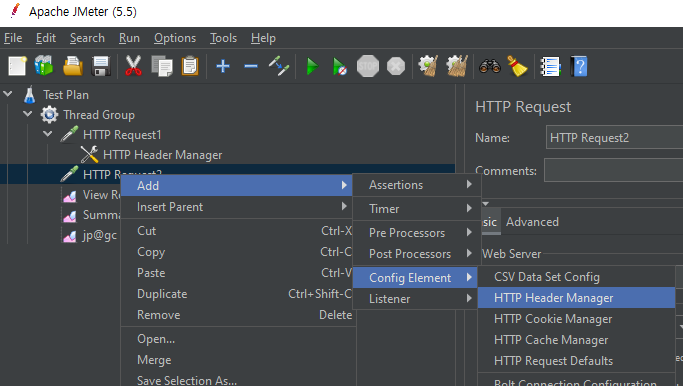Click the Thread Group gear icon
Image resolution: width=683 pixels, height=386 pixels.
pyautogui.click(x=49, y=115)
